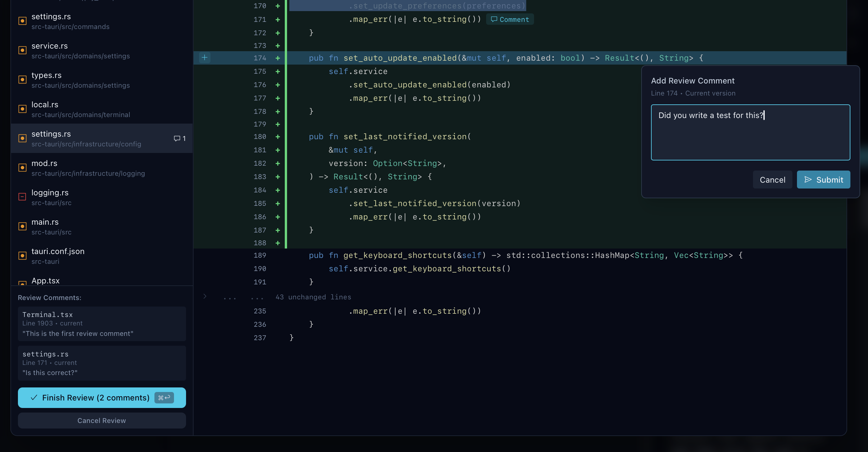Image resolution: width=868 pixels, height=452 pixels.
Task: Click the modified icon beside tauri.conf.json
Action: click(22, 255)
